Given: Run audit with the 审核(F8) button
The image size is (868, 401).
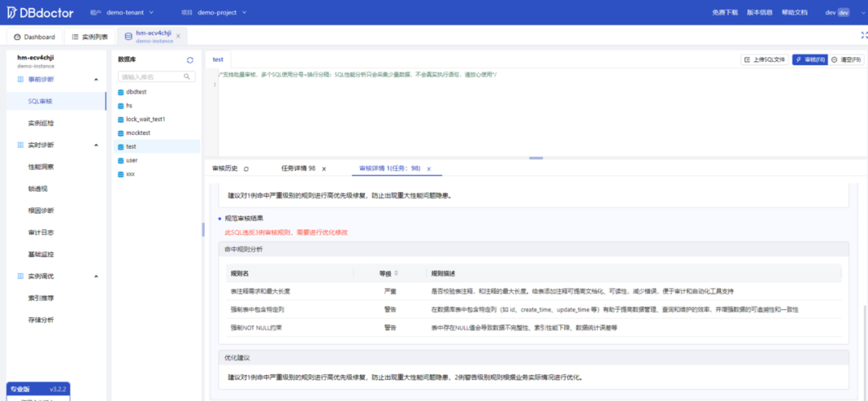Looking at the screenshot, I should point(810,59).
